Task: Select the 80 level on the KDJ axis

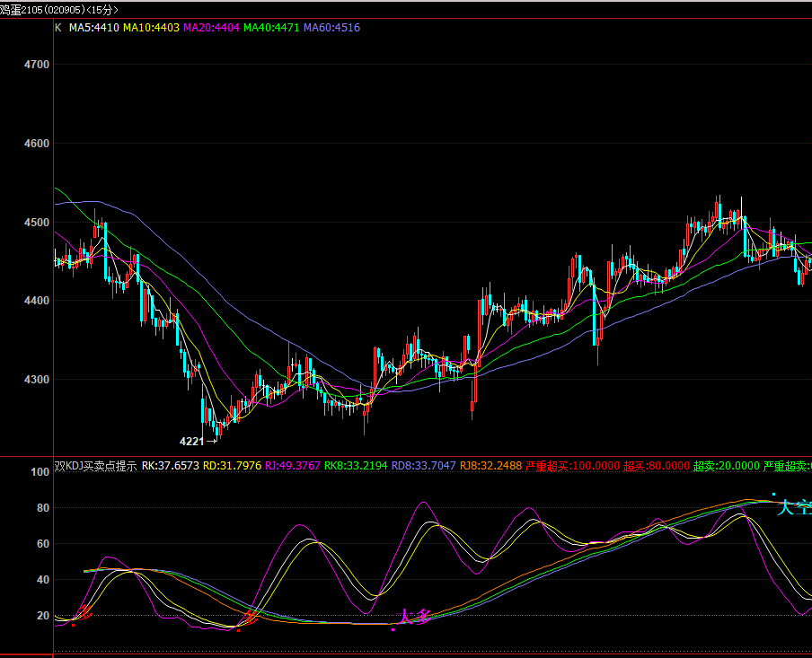Action: (43, 508)
